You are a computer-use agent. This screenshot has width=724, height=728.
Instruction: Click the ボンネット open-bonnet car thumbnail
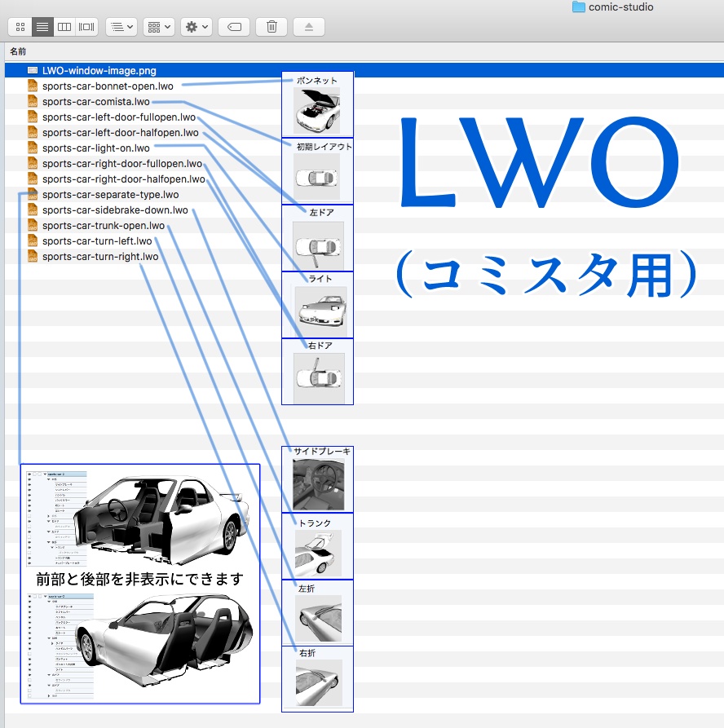[317, 111]
